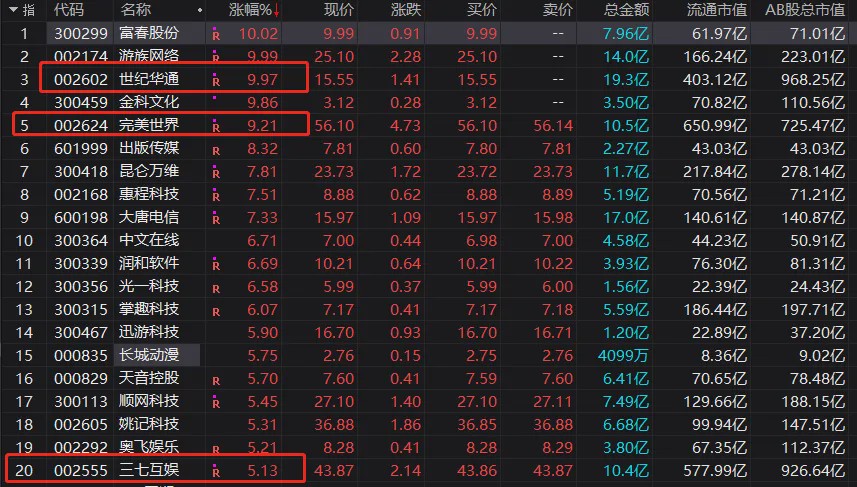Click AB股总市值 value 9.02亿
Screen dimensions: 857x487
click(x=822, y=355)
